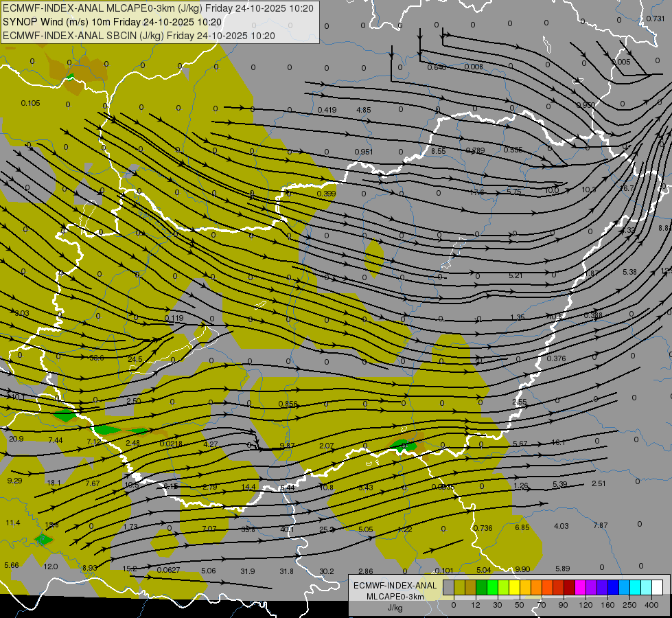Click the map value 5.21
The width and height of the screenshot is (672, 618).
515,275
